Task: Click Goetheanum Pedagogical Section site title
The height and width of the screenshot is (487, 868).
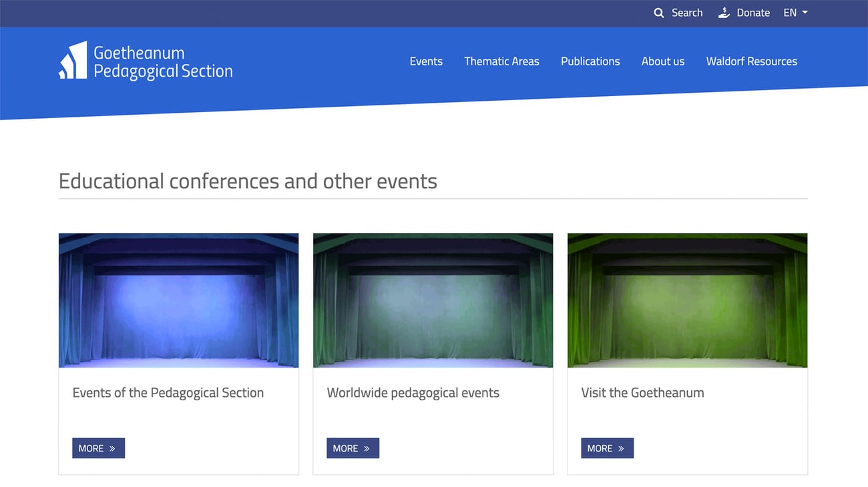Action: (x=163, y=62)
